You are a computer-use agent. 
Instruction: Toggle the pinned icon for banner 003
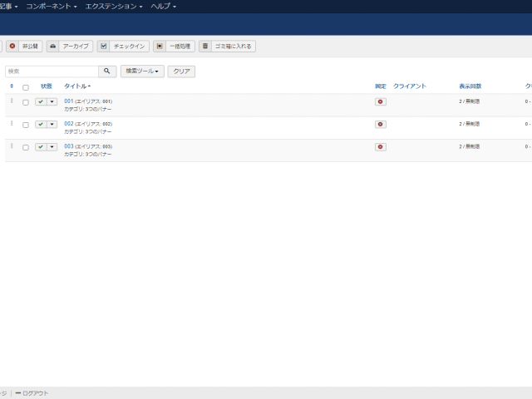[x=381, y=146]
